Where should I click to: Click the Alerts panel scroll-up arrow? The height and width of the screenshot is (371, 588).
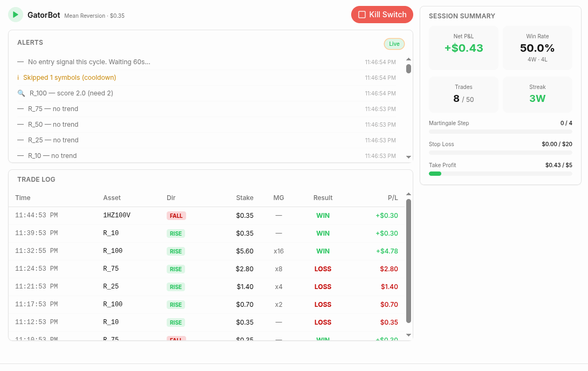tap(409, 59)
